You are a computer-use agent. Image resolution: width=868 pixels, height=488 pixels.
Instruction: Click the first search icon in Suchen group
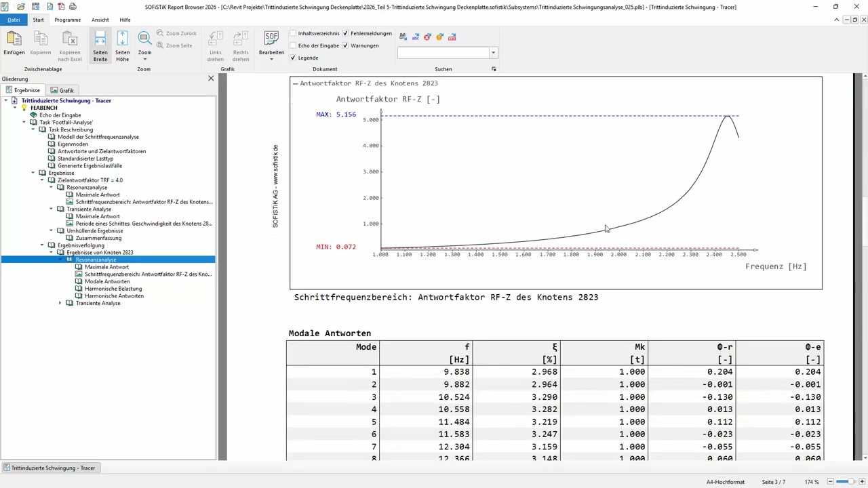[403, 37]
